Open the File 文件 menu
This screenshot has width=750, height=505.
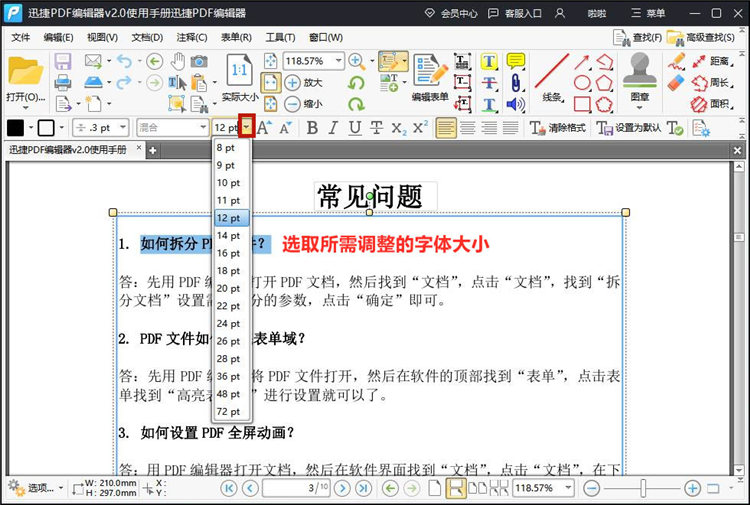click(x=21, y=37)
